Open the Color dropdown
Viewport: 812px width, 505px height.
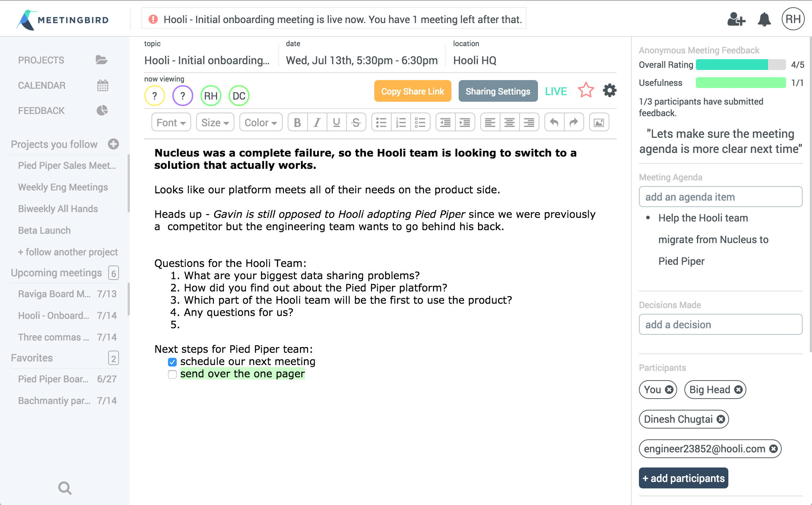260,123
